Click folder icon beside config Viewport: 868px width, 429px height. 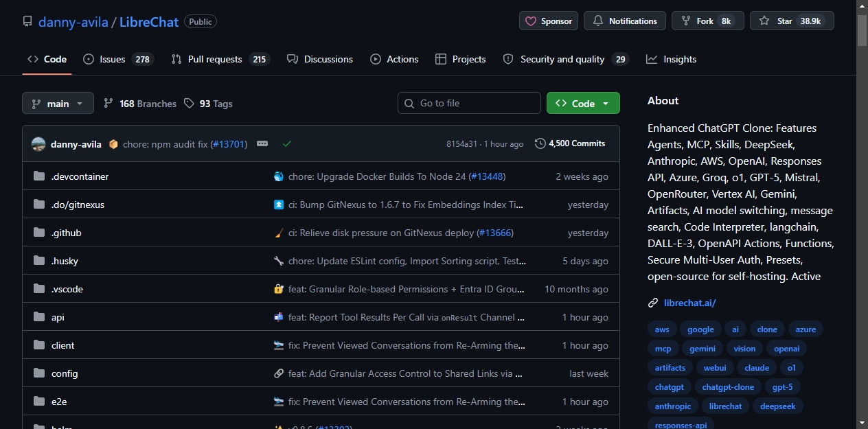[38, 373]
